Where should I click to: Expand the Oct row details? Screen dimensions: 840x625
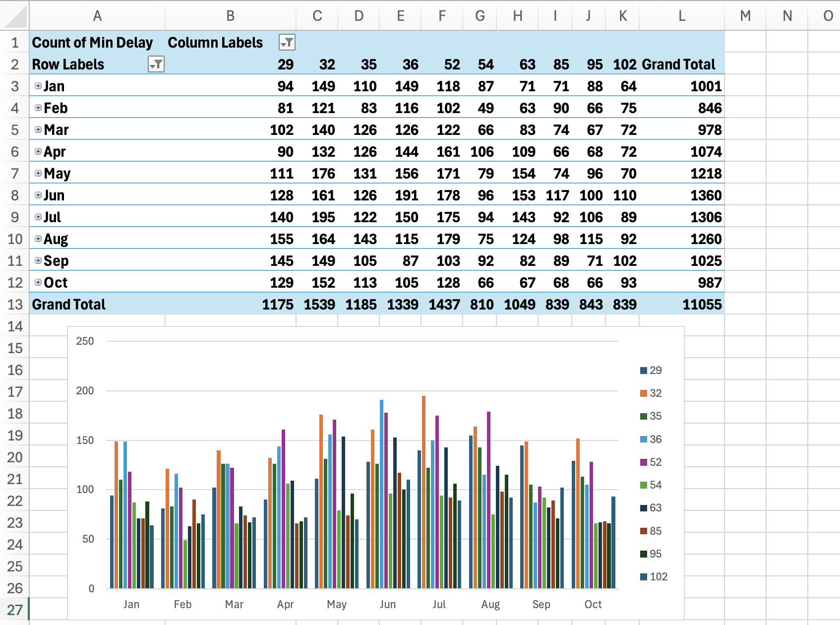point(38,282)
